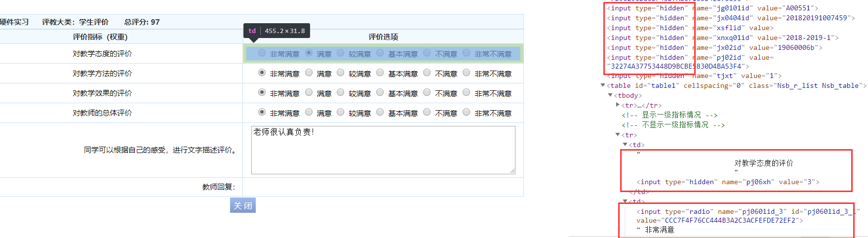868x238 pixels.
Task: Select the hidden input jx0404id line in DevTools
Action: point(731,18)
